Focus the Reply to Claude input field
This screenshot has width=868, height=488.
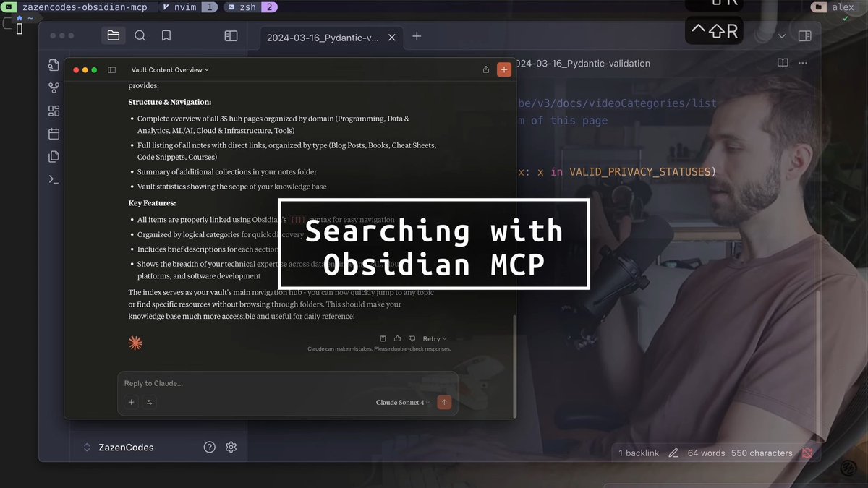pyautogui.click(x=288, y=383)
